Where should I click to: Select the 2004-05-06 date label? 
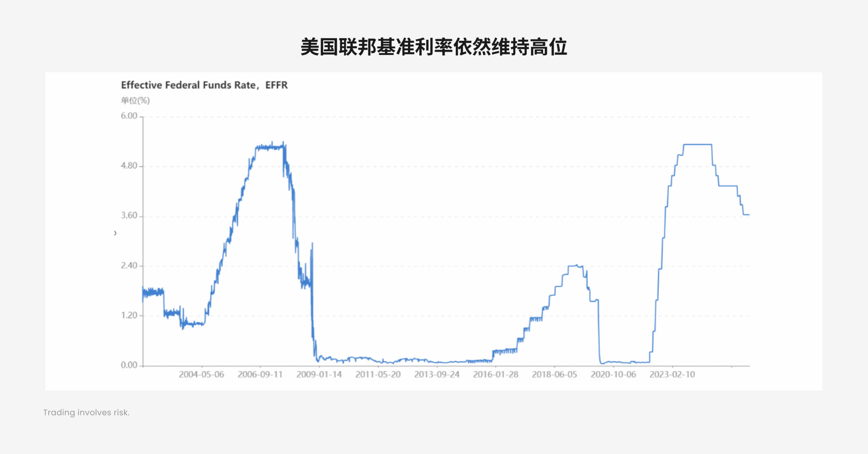(x=201, y=375)
